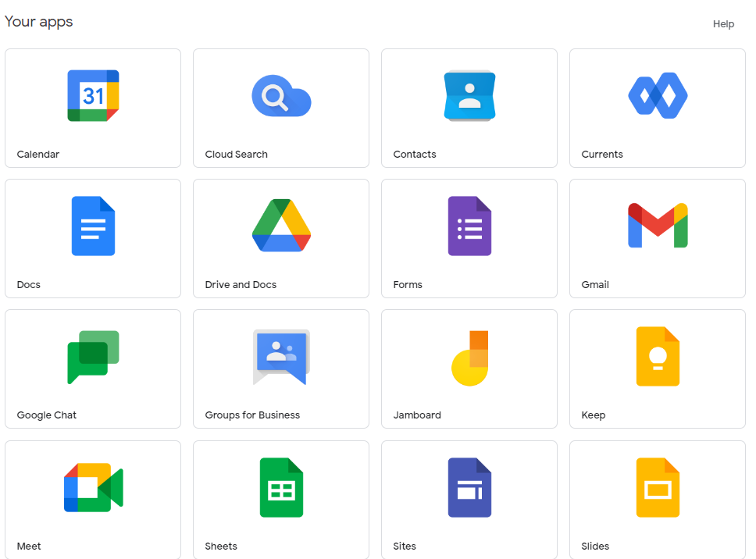Open the blue Docs document icon

93,226
